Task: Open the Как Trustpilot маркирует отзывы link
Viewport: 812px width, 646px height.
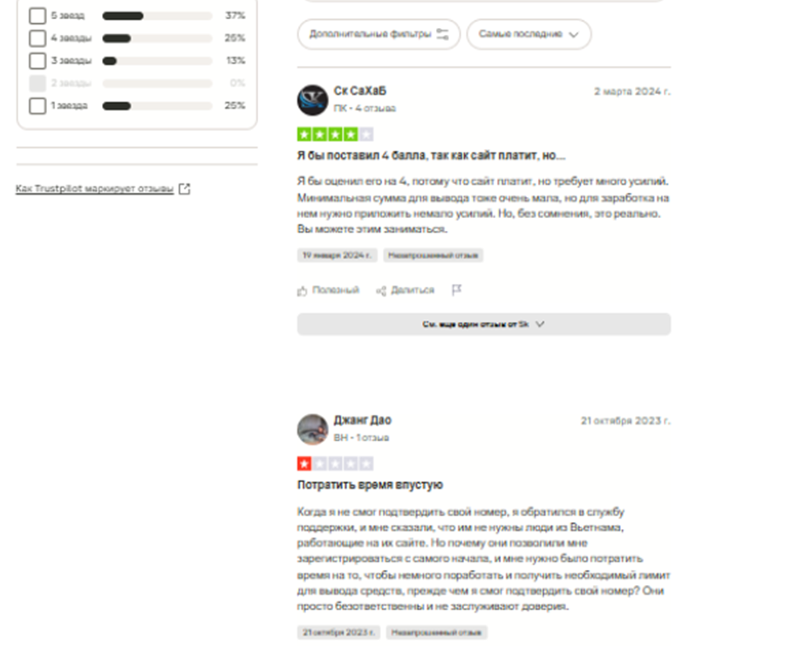Action: 94,188
